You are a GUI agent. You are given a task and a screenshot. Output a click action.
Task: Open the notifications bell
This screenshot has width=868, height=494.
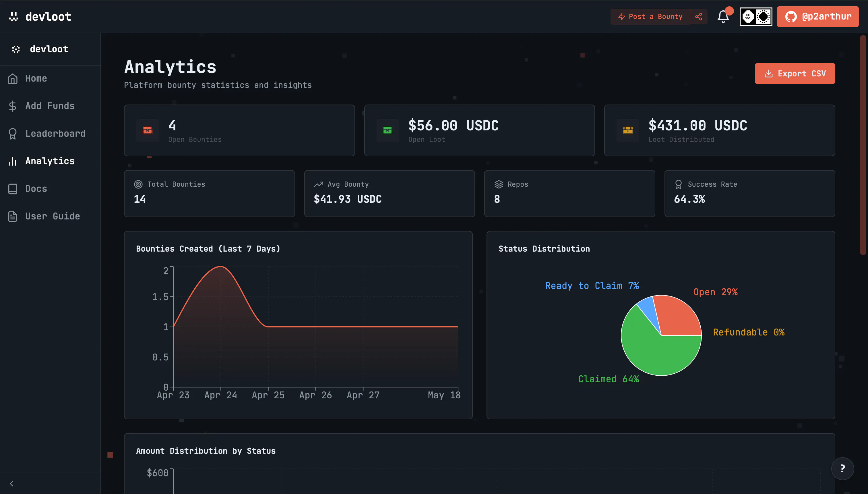click(723, 17)
